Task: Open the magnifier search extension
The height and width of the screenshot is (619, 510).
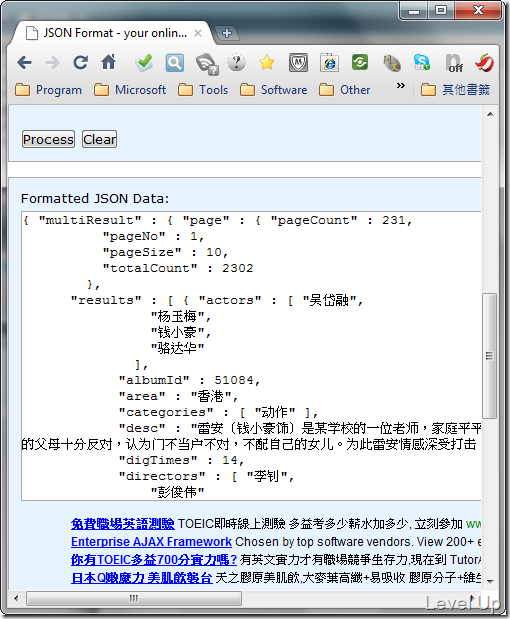Action: (x=174, y=62)
